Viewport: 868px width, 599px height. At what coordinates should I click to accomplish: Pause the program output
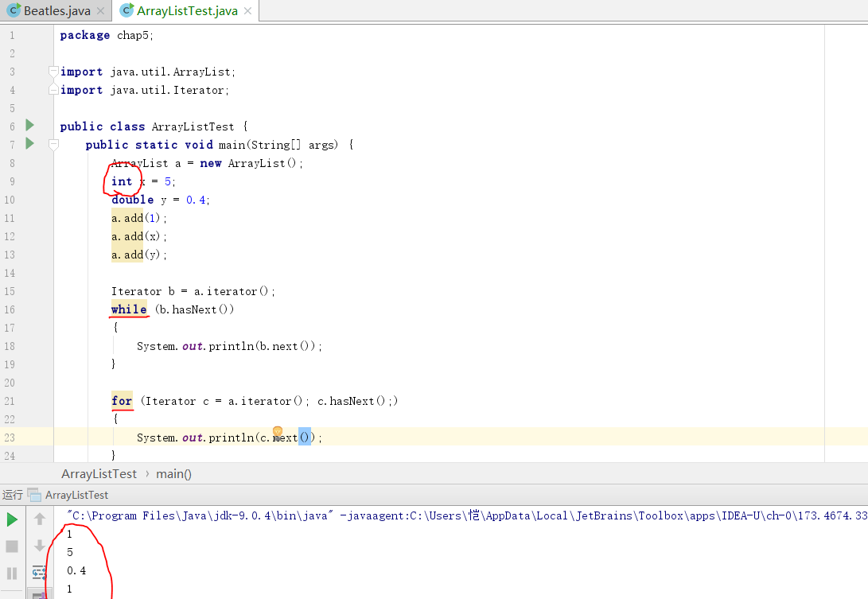click(x=12, y=573)
